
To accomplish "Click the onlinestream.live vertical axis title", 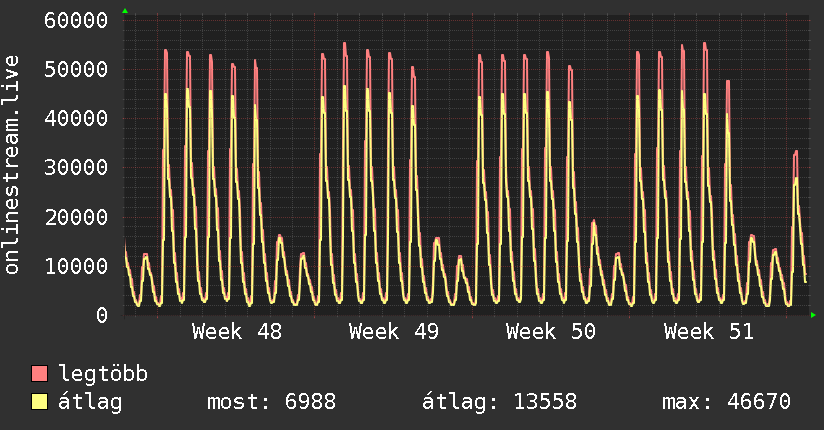I will (12, 165).
